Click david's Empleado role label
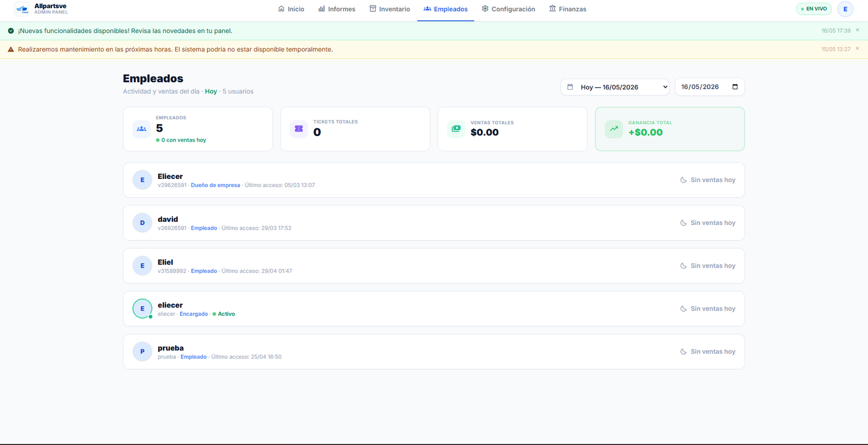Image resolution: width=868 pixels, height=445 pixels. point(204,228)
